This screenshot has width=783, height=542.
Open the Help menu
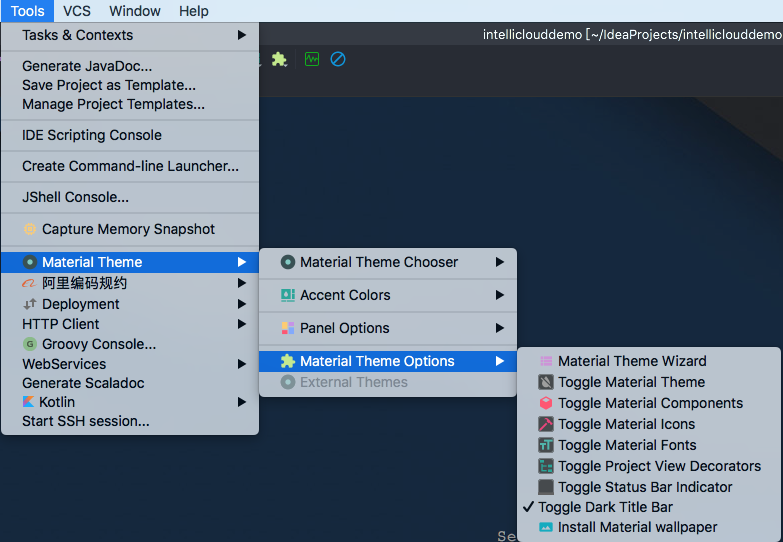coord(194,10)
